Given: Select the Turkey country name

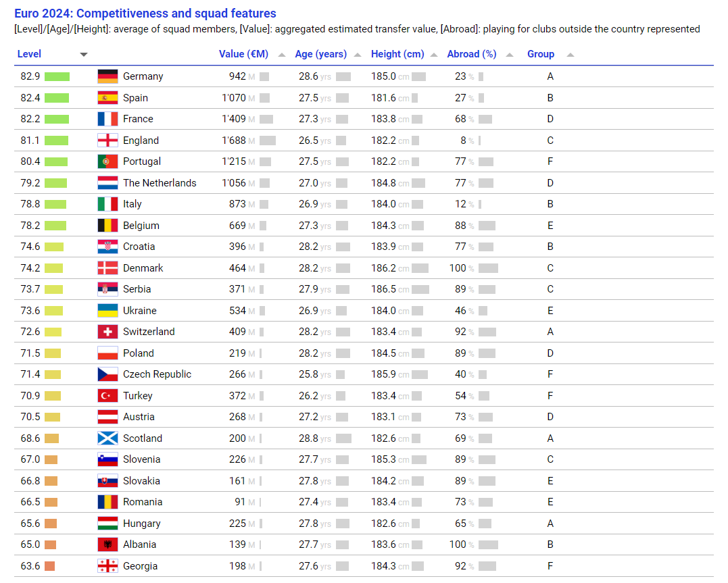Looking at the screenshot, I should [x=137, y=395].
